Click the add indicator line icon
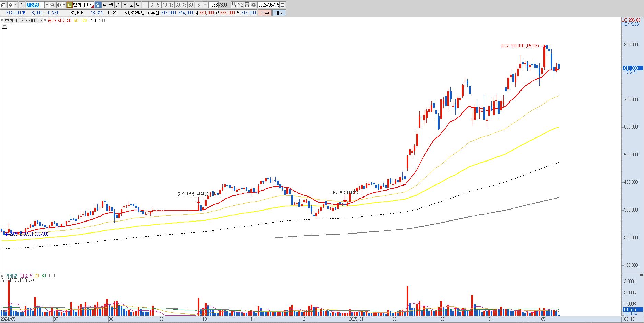The image size is (644, 323). (x=241, y=5)
